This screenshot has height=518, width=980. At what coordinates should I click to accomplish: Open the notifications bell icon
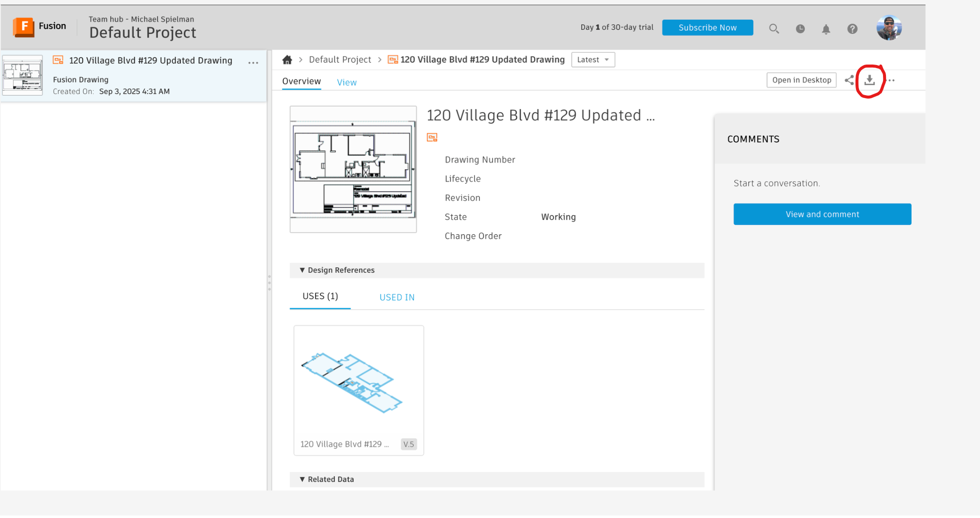[x=826, y=29]
